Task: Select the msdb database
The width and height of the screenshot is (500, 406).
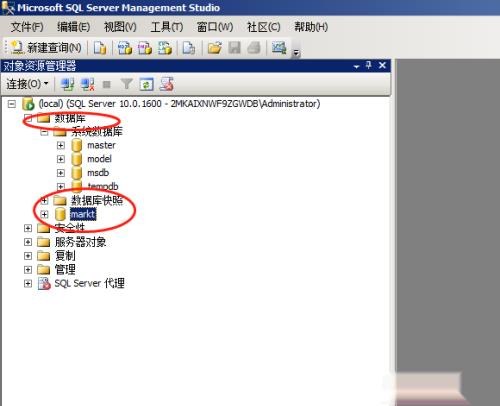Action: point(98,173)
